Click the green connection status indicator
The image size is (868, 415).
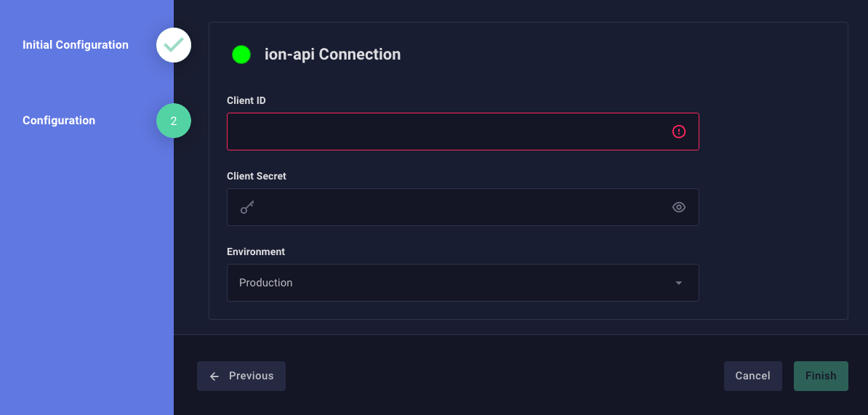[x=241, y=55]
